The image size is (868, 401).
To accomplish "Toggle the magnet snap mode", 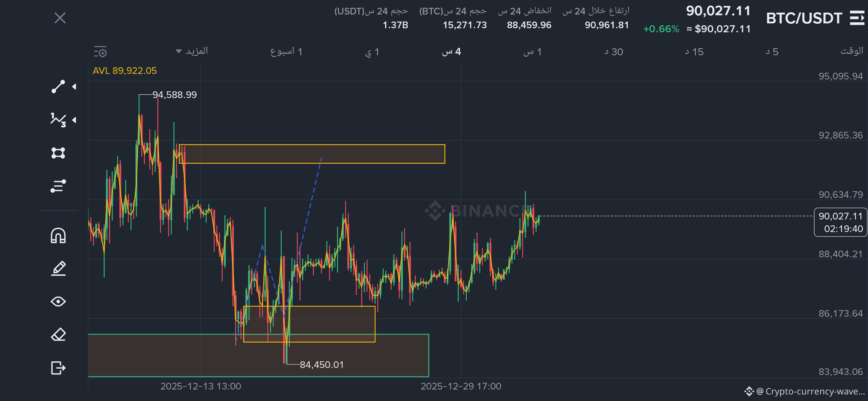I will (x=58, y=236).
